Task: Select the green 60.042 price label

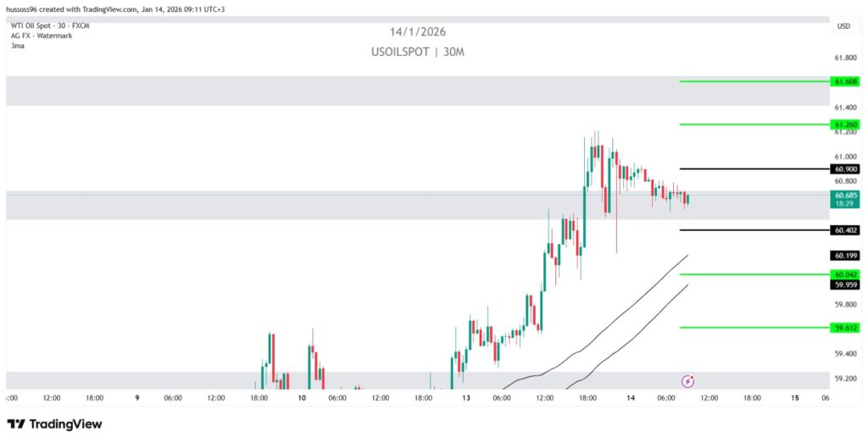Action: click(845, 274)
